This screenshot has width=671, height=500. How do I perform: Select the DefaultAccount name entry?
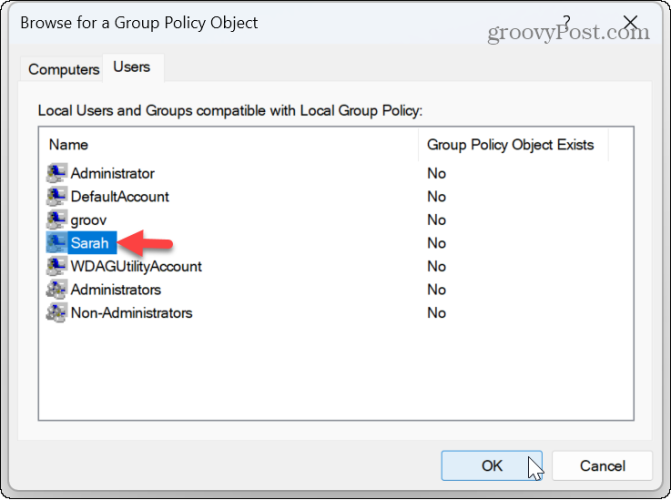(120, 196)
